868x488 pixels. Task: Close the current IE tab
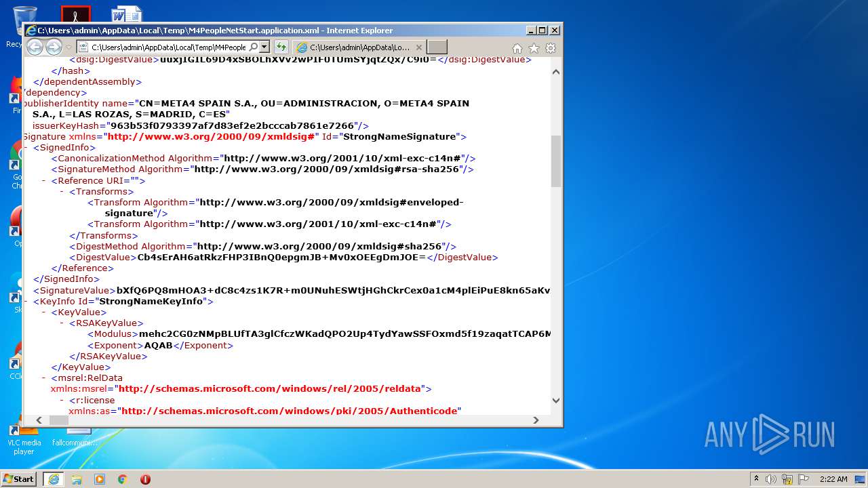418,47
